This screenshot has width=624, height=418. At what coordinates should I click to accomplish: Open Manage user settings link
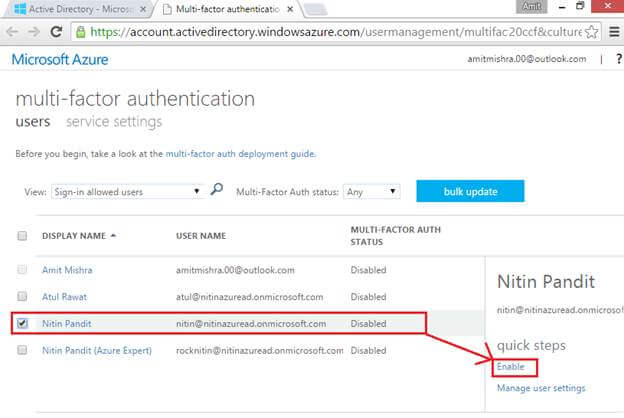[x=541, y=388]
